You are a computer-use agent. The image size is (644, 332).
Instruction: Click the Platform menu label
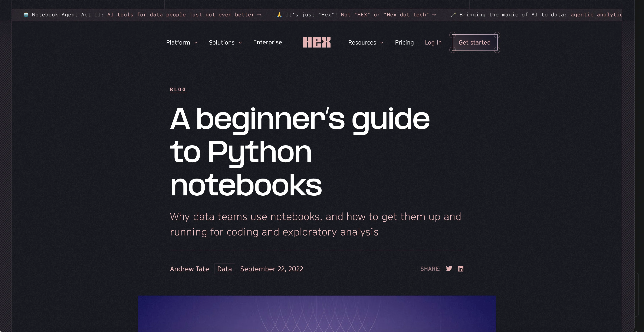tap(178, 43)
